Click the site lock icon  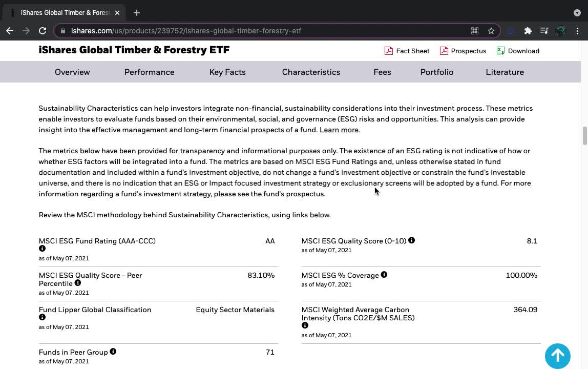pyautogui.click(x=63, y=31)
